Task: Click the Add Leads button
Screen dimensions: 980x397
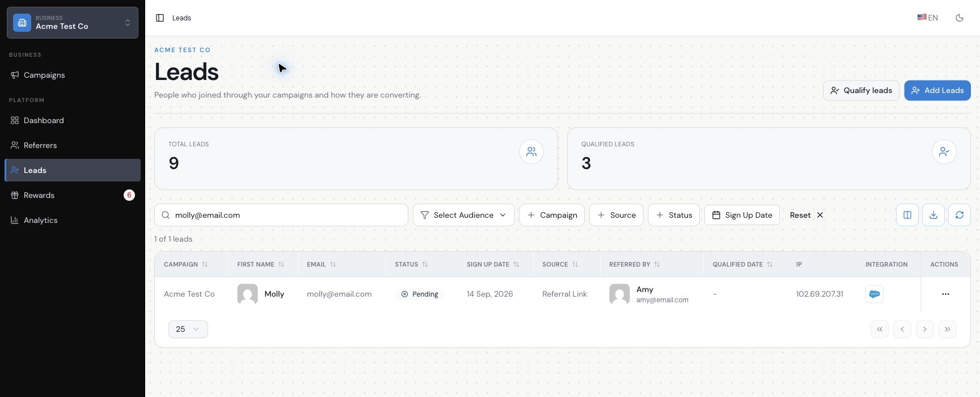Action: coord(937,90)
